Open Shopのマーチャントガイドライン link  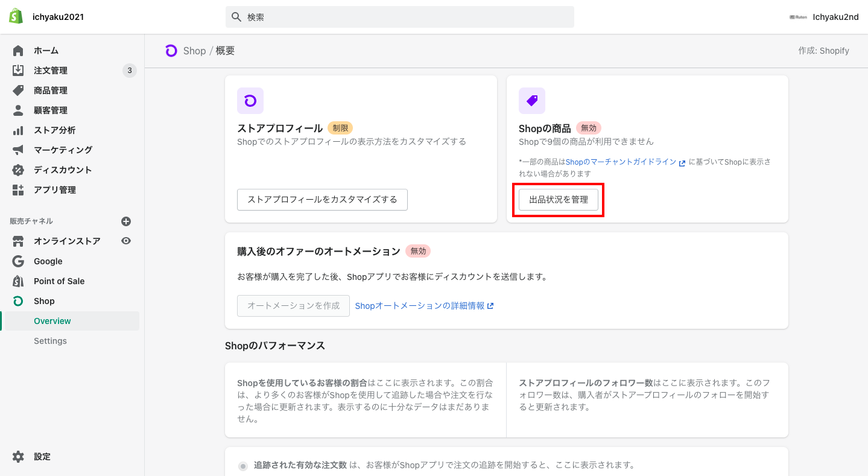pos(621,162)
